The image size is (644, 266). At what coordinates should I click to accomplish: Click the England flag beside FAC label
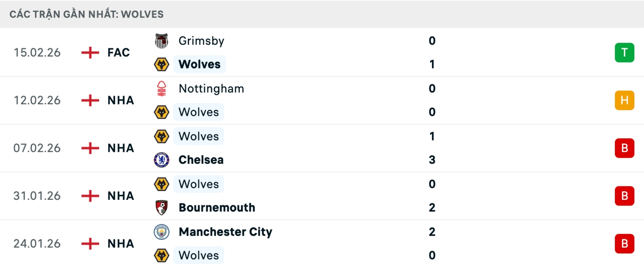pos(90,52)
